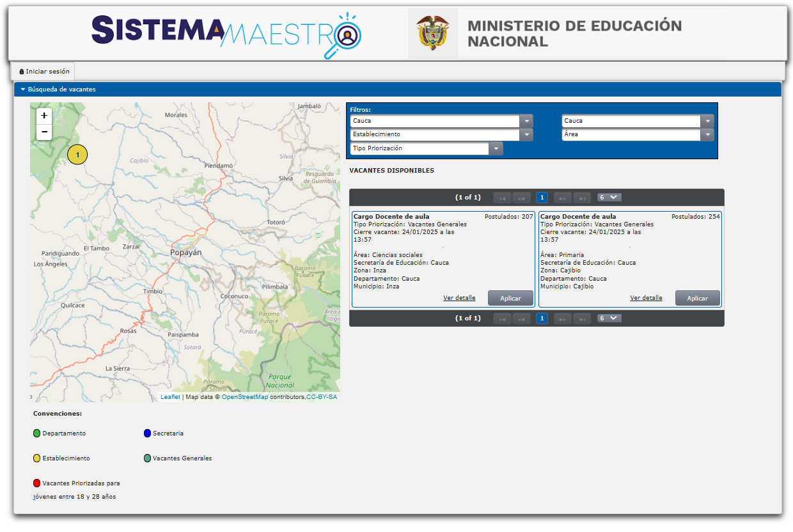Collapse the Búsqueda de vacantes panel

pos(23,90)
